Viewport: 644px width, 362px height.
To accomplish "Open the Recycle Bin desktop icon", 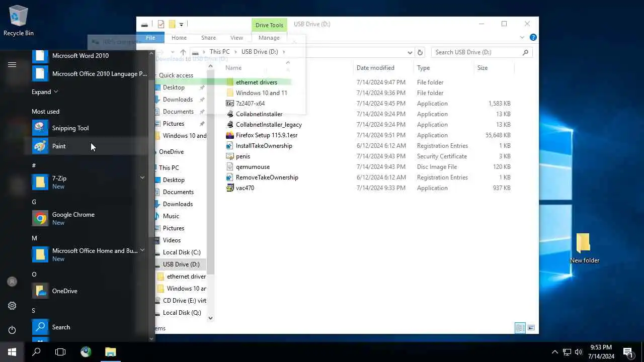I will coord(19,21).
